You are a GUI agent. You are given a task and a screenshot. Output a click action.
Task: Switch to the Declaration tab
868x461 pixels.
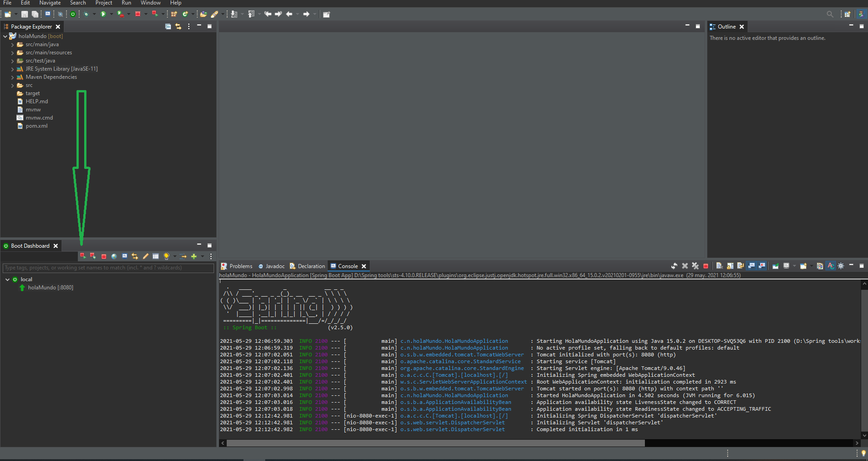(x=307, y=266)
